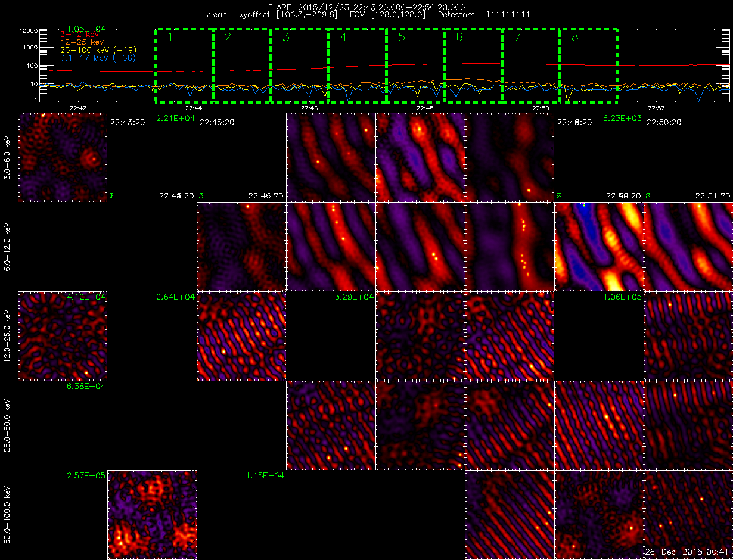Screen dimensions: 733x560
Task: Open the 12.0-25.0 keV image in third column
Action: (241, 336)
